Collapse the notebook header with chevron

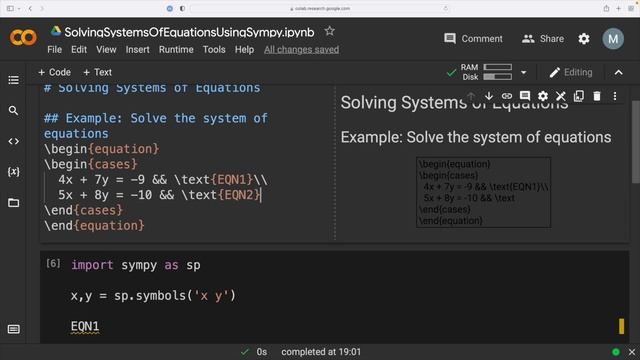pyautogui.click(x=618, y=73)
